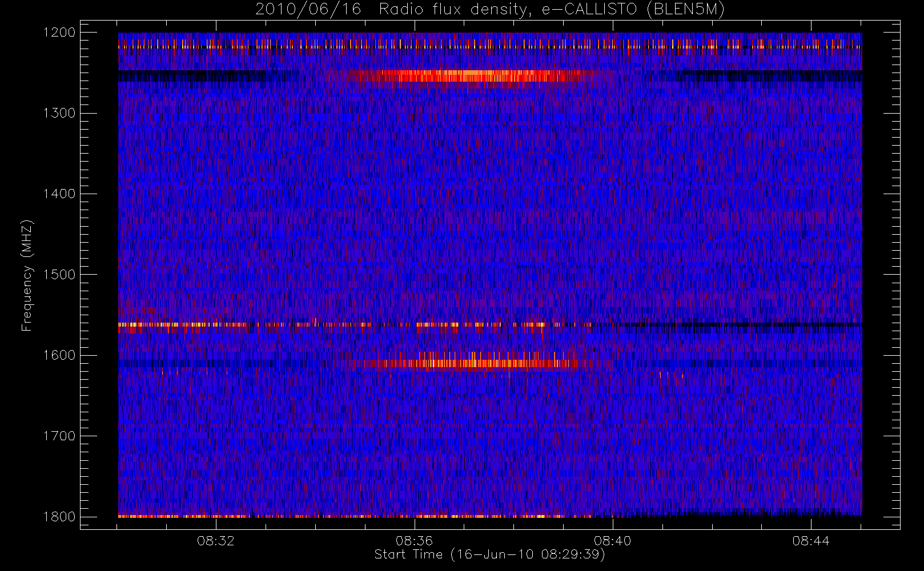Select the 1500 frequency tick label

[x=59, y=274]
